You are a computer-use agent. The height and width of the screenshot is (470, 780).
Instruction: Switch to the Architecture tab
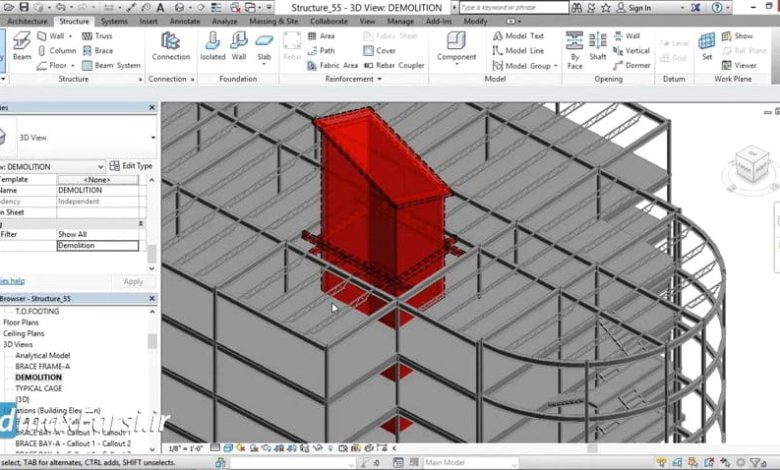(27, 21)
